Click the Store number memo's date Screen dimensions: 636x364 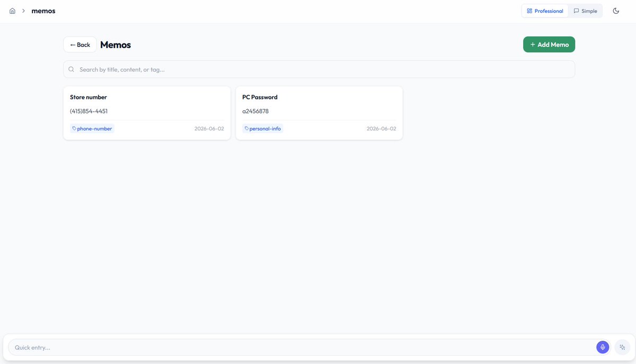click(x=209, y=129)
